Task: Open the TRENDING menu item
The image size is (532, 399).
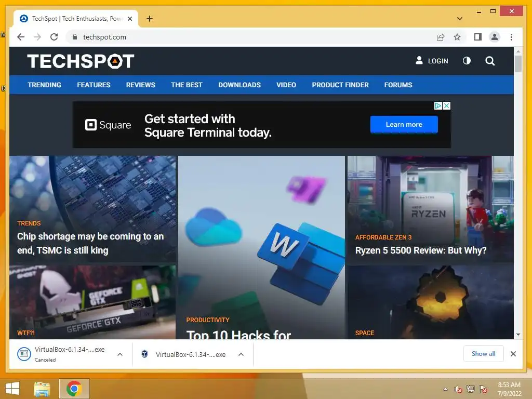Action: [45, 85]
